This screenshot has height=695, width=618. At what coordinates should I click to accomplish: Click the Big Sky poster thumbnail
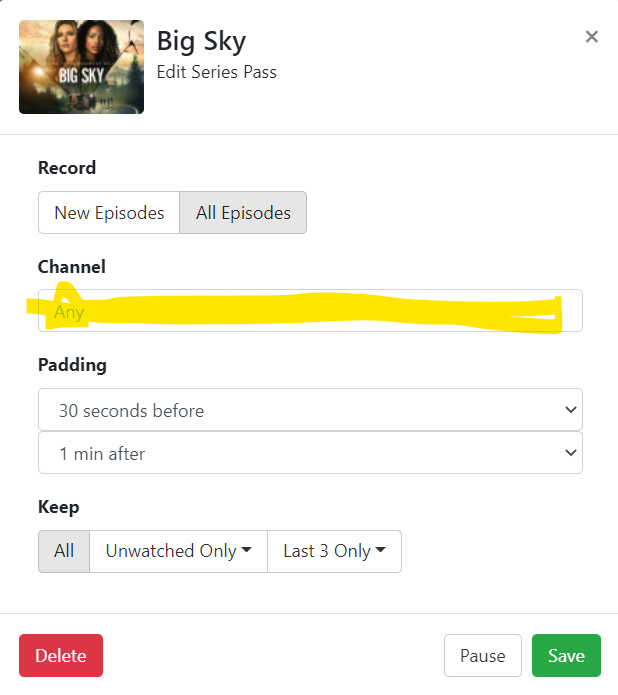click(x=81, y=67)
